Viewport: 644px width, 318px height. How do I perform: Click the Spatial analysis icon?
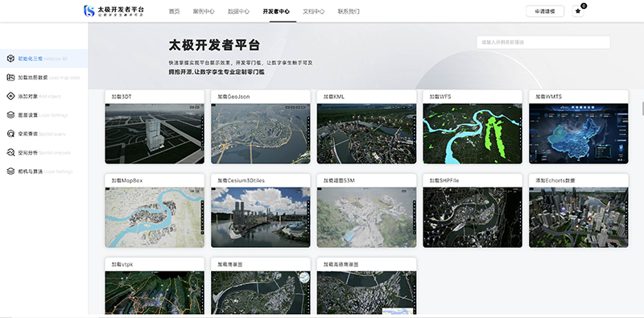click(10, 152)
